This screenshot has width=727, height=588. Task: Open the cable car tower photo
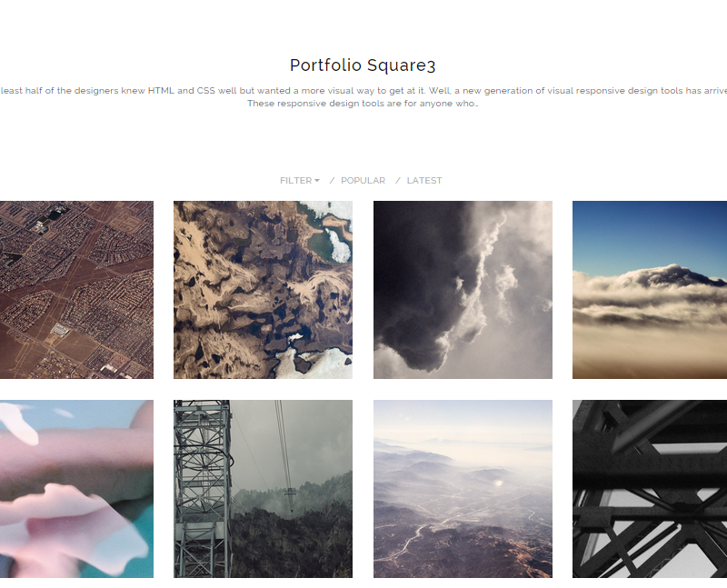tap(263, 489)
